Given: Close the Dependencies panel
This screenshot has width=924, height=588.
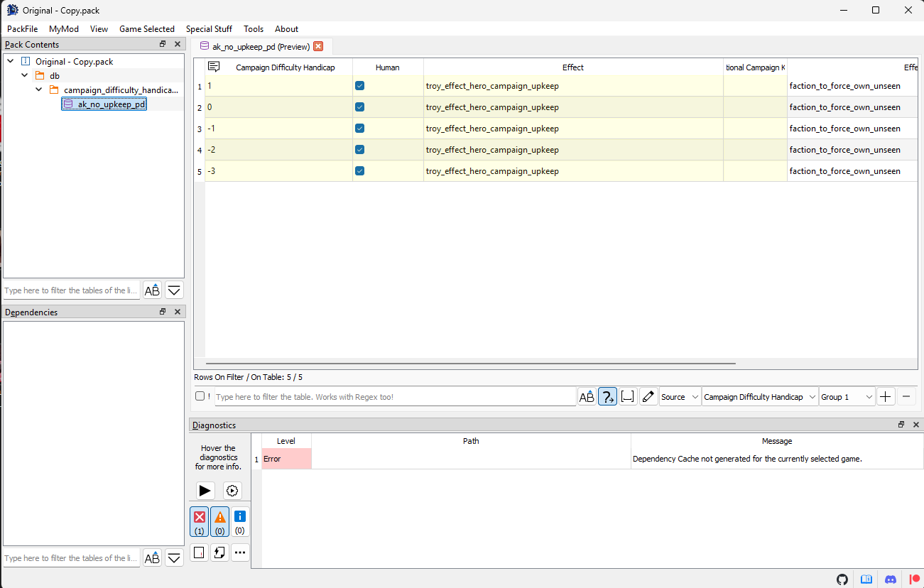Looking at the screenshot, I should point(178,312).
